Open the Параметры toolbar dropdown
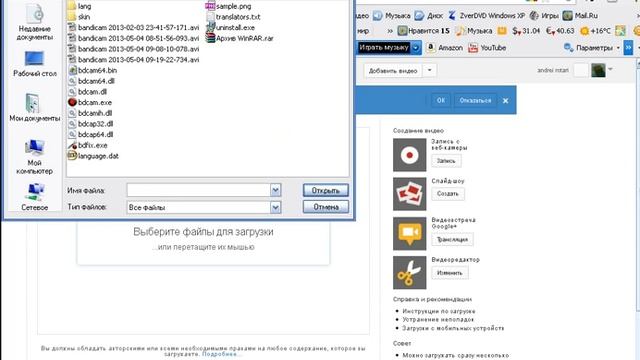This screenshot has height=360, width=640. point(591,48)
